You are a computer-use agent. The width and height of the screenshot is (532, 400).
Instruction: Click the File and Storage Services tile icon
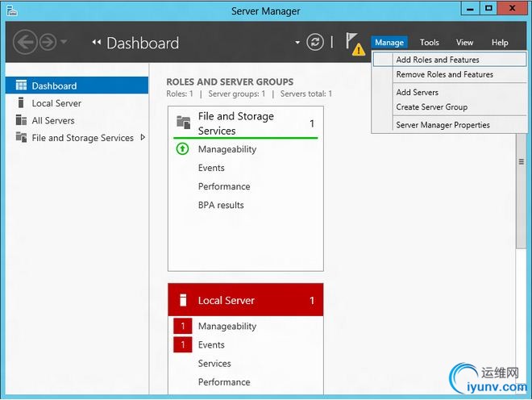coord(184,123)
